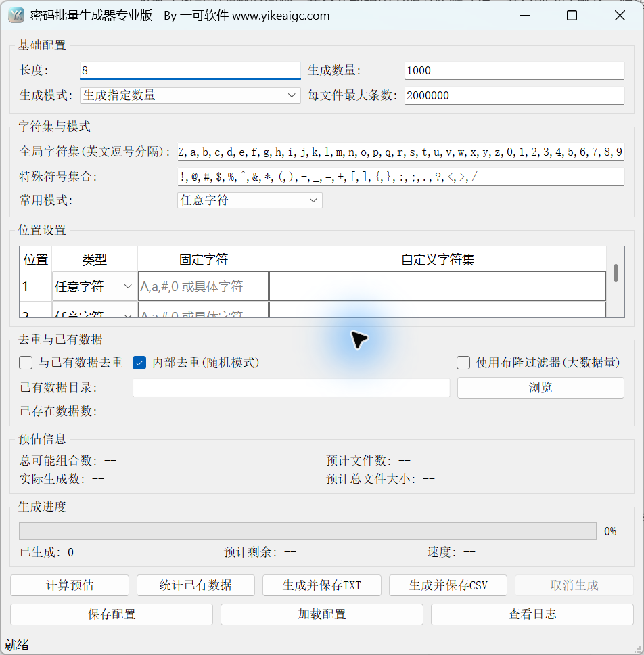Minimize the password generator window
644x655 pixels.
[x=525, y=16]
